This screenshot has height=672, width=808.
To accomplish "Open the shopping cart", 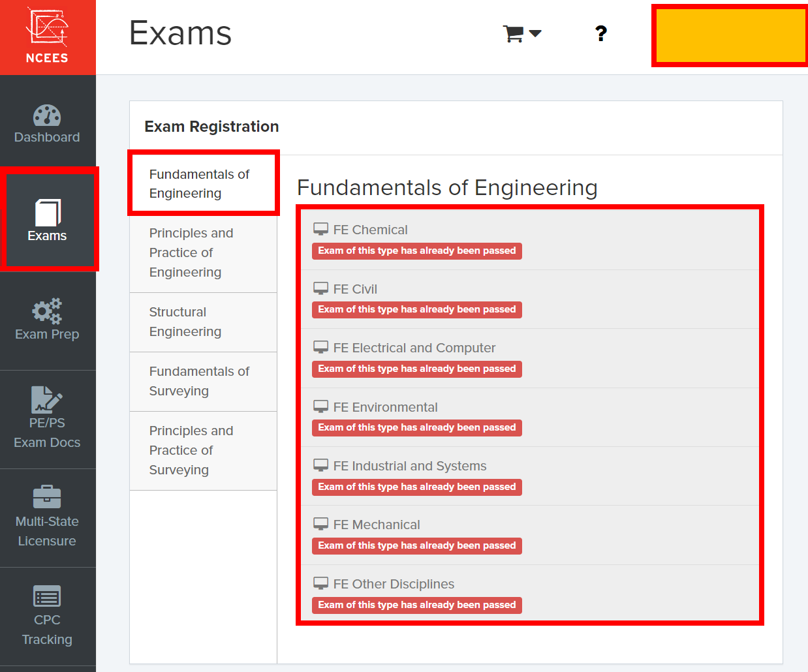I will (514, 33).
